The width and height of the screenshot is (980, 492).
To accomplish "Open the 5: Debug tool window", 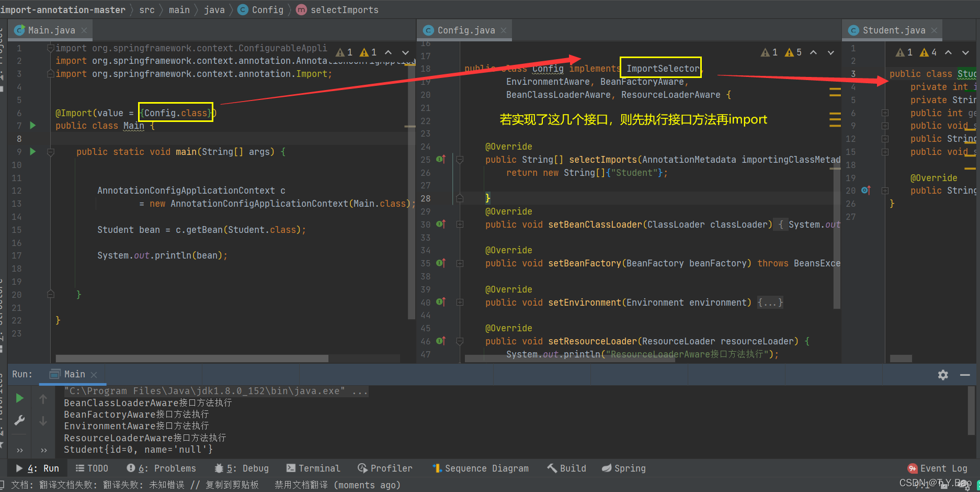I will (x=242, y=468).
